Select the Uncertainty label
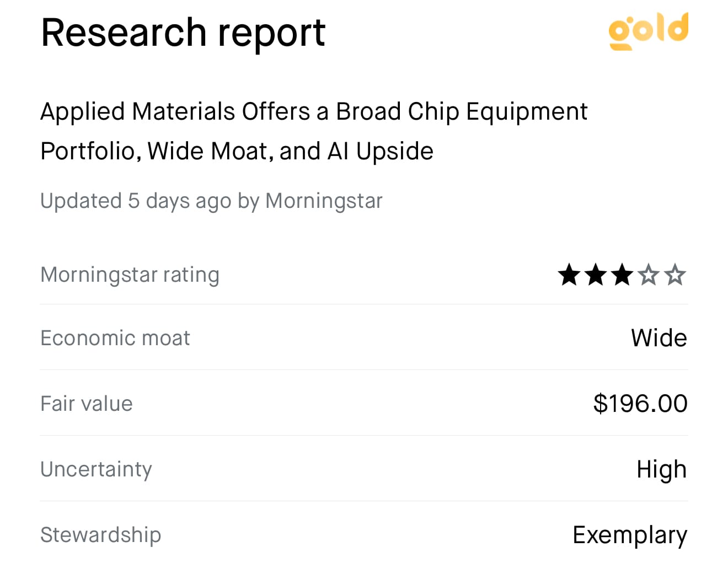This screenshot has width=728, height=563. [97, 469]
